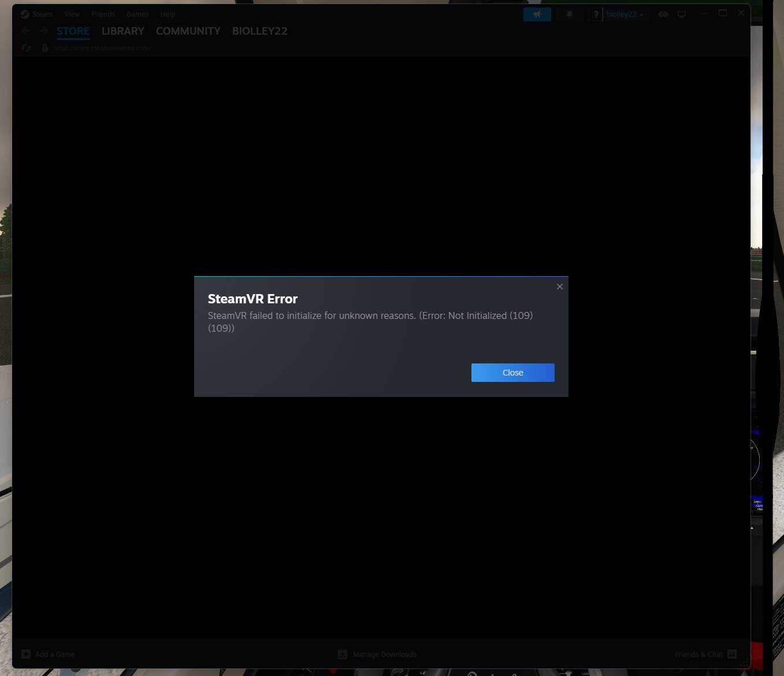Close the SteamVR Error dialog with the Close button
The image size is (784, 676).
[512, 373]
